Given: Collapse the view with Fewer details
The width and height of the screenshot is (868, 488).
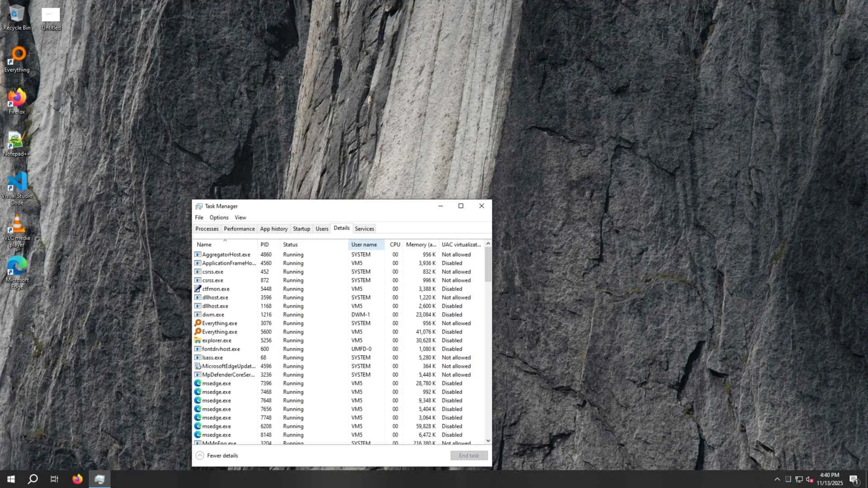Looking at the screenshot, I should click(217, 455).
